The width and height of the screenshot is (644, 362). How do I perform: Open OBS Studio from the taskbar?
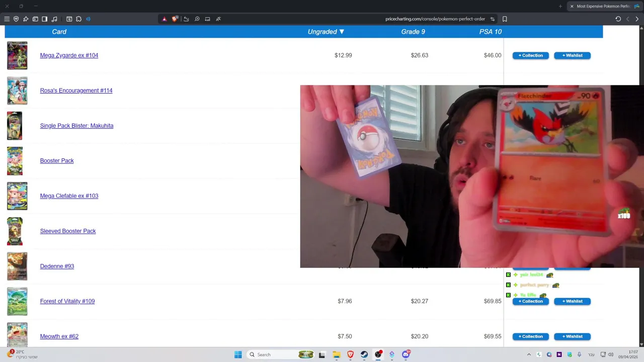(x=378, y=354)
